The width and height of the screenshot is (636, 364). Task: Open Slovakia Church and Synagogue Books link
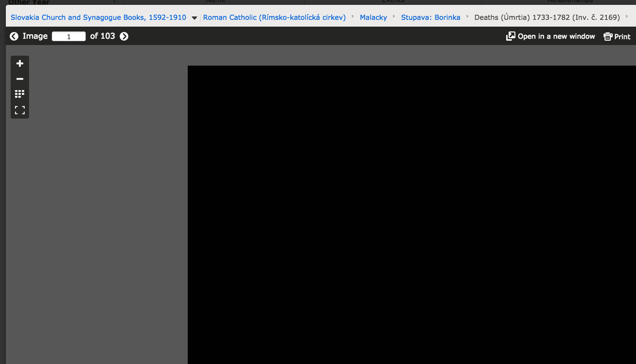pos(98,17)
